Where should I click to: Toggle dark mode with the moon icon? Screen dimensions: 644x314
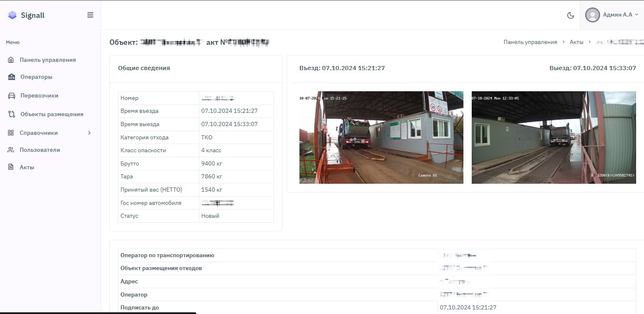(x=571, y=15)
